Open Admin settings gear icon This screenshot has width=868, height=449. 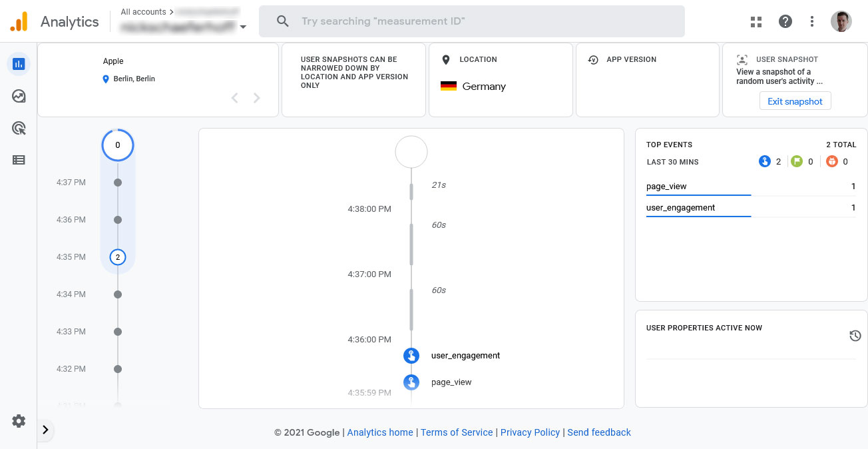click(x=19, y=421)
